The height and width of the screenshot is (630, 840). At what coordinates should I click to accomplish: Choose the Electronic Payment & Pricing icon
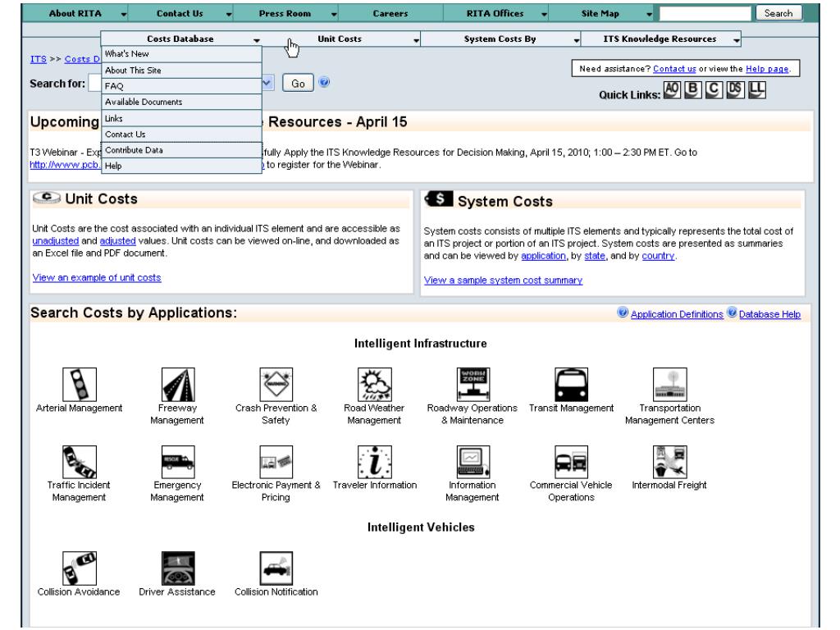276,462
